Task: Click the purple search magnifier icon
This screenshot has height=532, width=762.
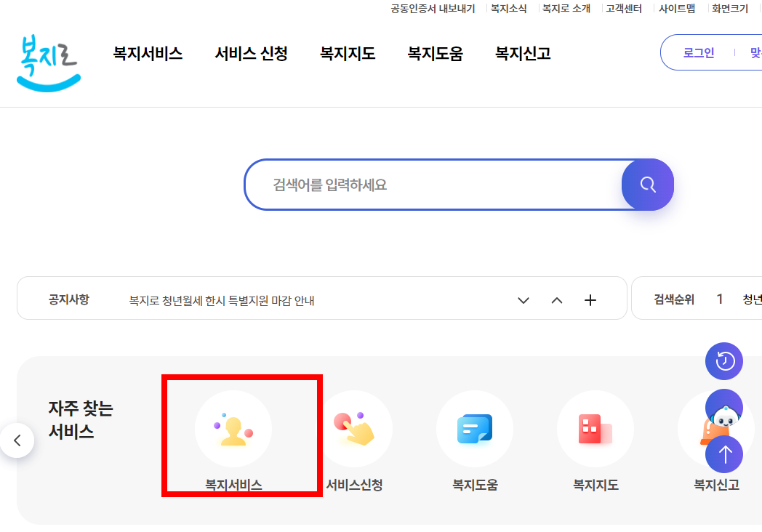Action: coord(647,185)
